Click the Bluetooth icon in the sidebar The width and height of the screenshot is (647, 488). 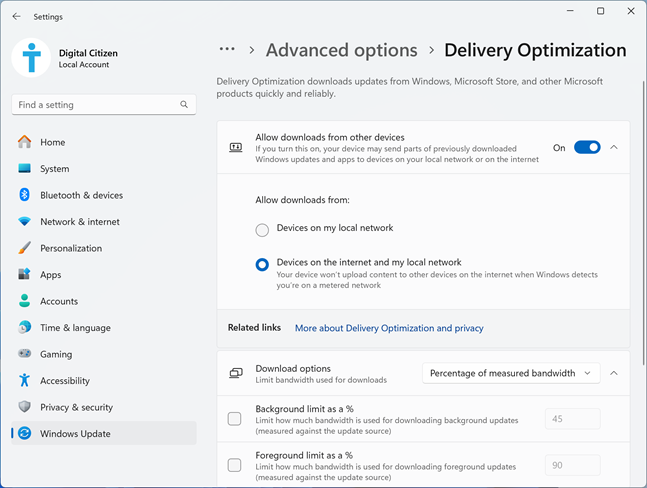tap(25, 195)
